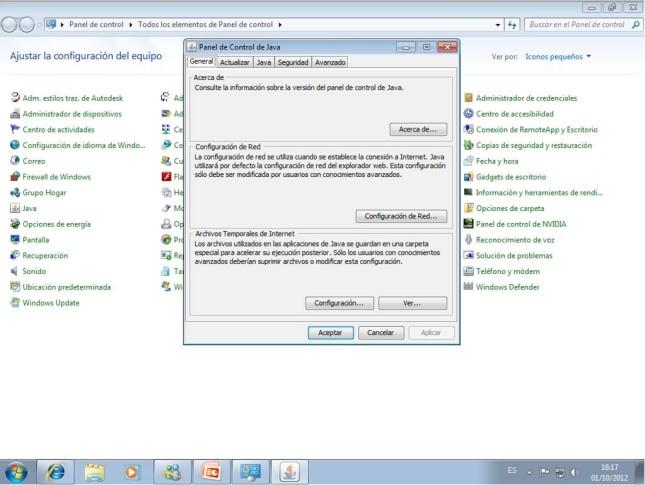Open Administrador de credenciales icon
The width and height of the screenshot is (645, 485).
pos(469,98)
